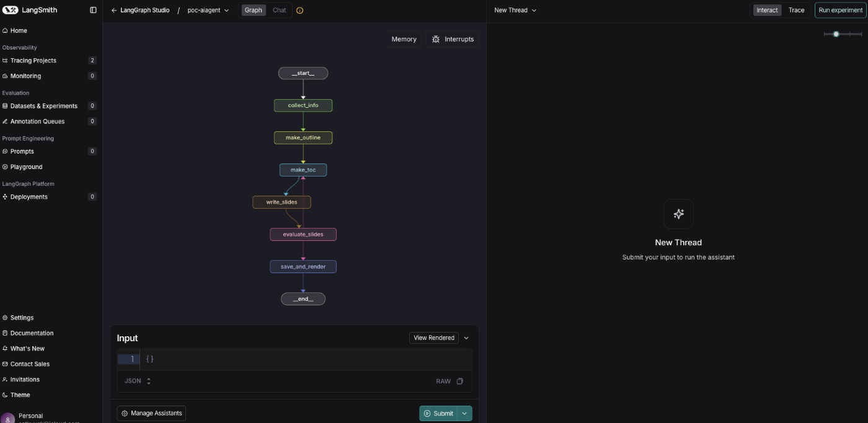Click the Interrupts button

453,39
